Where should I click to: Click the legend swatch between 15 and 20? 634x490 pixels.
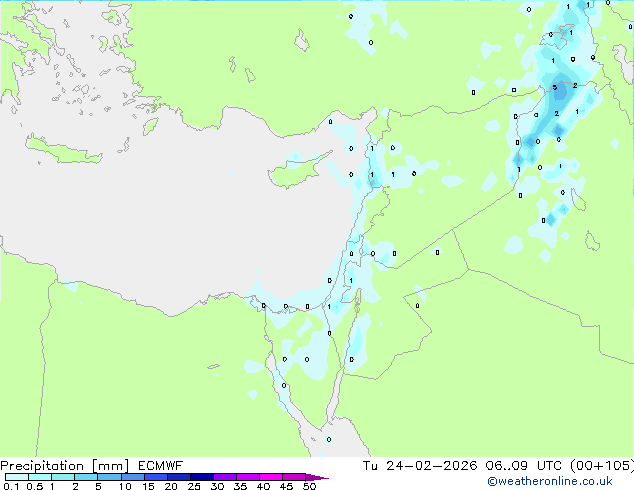click(155, 477)
